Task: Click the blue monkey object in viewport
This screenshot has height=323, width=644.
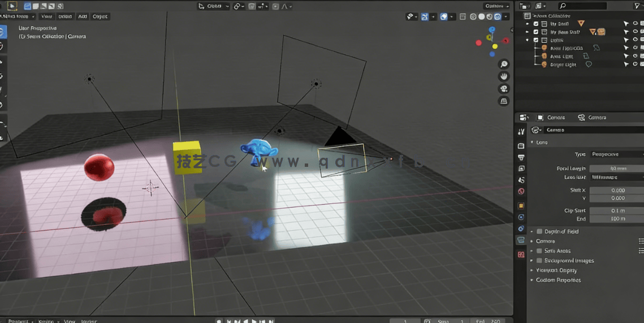Action: [258, 151]
